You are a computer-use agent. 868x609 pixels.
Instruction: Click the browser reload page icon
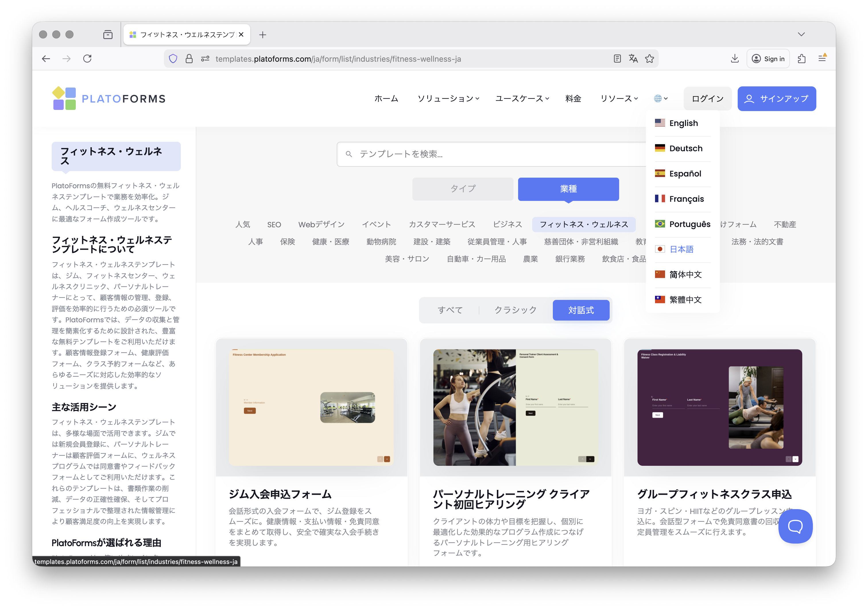click(x=87, y=59)
